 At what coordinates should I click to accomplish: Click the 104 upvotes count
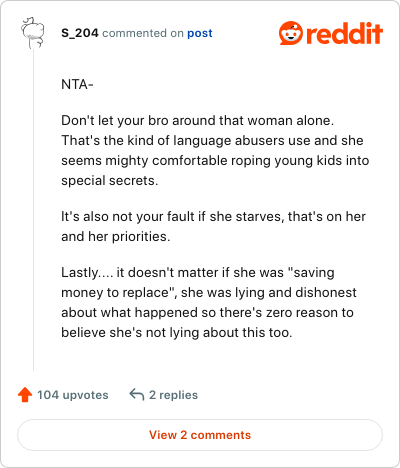click(x=73, y=395)
